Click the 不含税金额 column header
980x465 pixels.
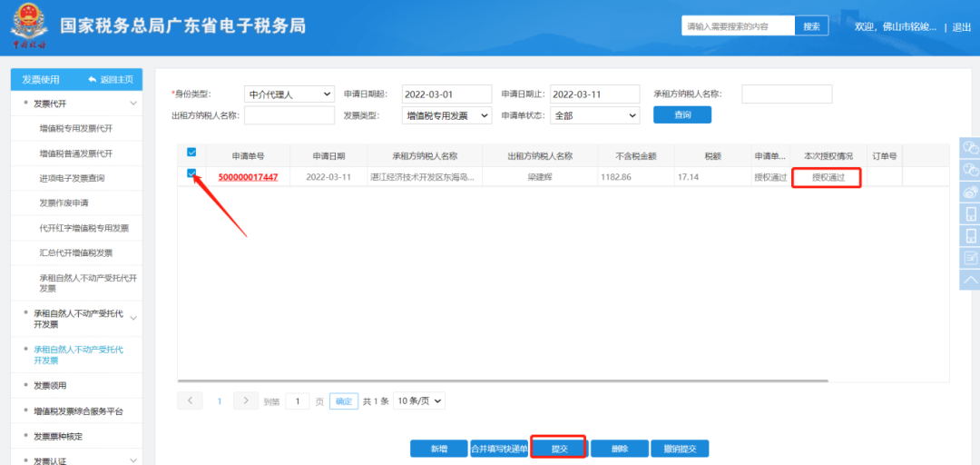coord(635,156)
